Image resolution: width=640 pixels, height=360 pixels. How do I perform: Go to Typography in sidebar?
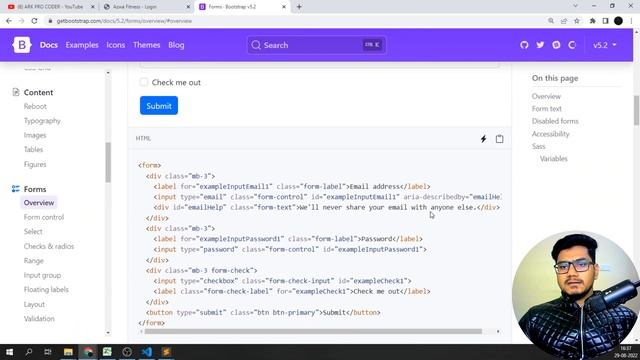pyautogui.click(x=42, y=121)
